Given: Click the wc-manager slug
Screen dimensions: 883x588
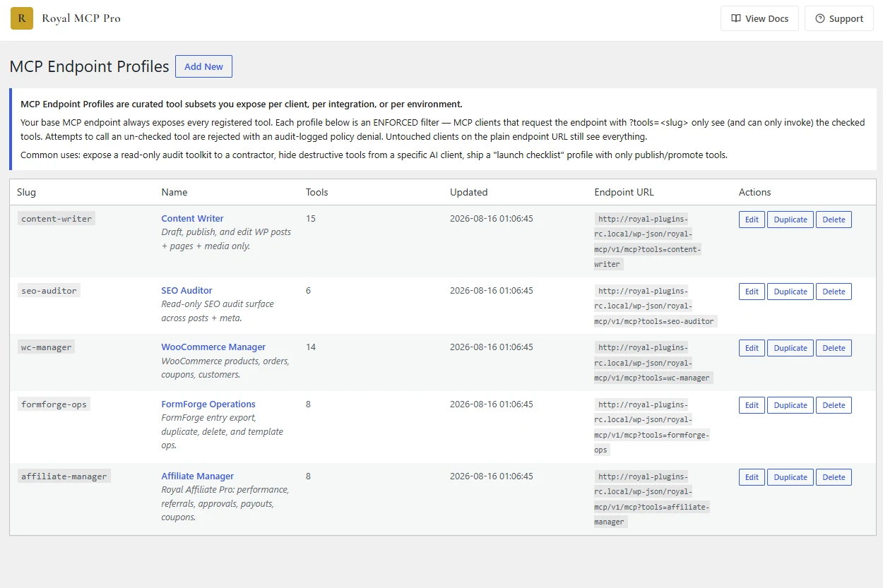Looking at the screenshot, I should pyautogui.click(x=46, y=347).
